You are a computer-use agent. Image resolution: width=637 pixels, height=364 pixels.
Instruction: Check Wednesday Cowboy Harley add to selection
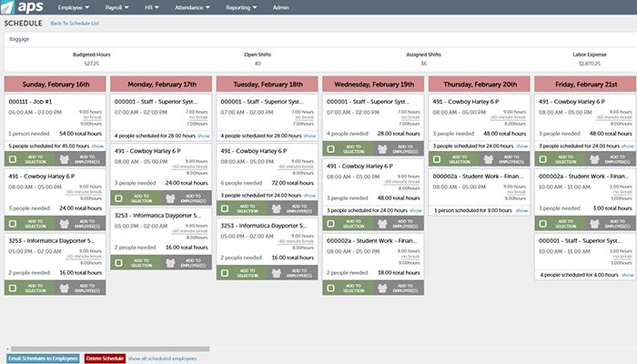point(331,224)
